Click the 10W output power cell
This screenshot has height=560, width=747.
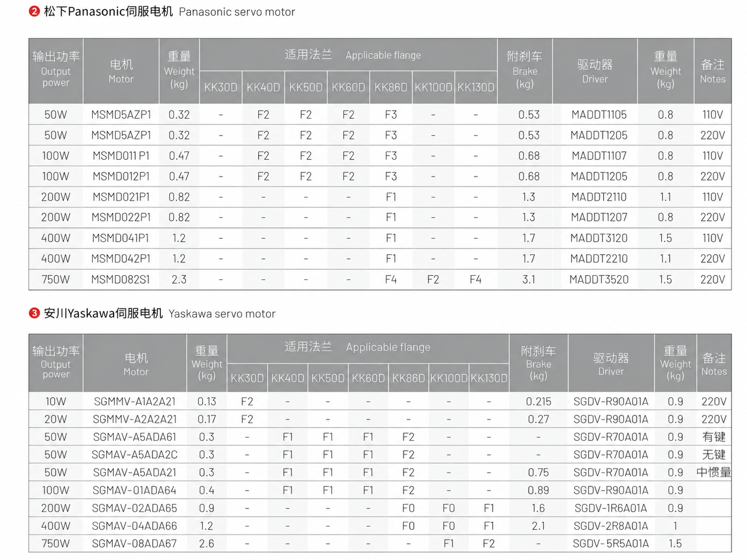[56, 401]
